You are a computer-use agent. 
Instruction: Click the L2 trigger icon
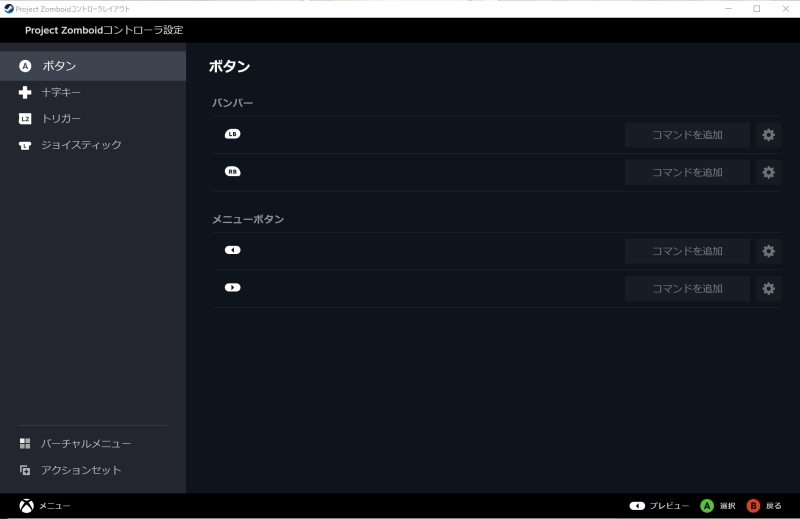pyautogui.click(x=25, y=119)
